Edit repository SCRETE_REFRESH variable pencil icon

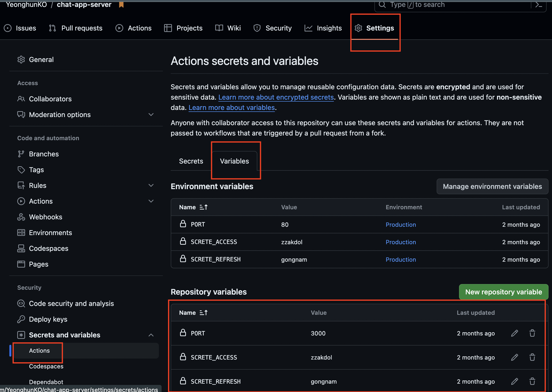click(515, 381)
